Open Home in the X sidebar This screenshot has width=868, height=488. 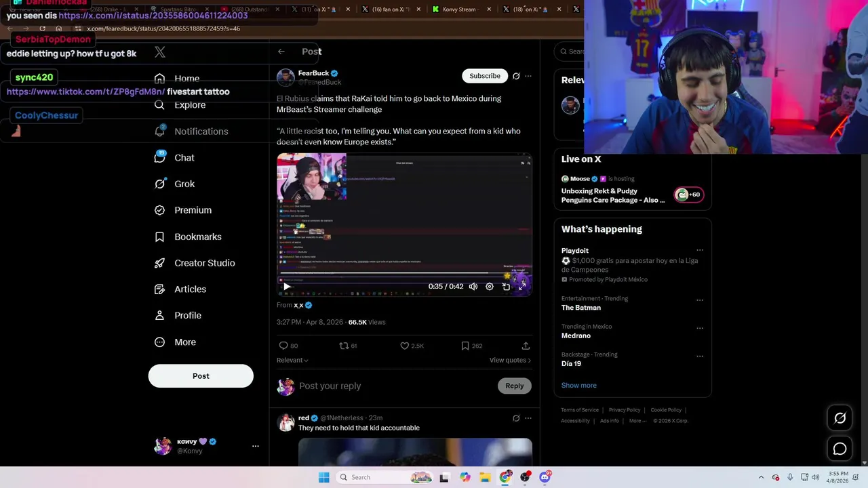click(x=177, y=79)
